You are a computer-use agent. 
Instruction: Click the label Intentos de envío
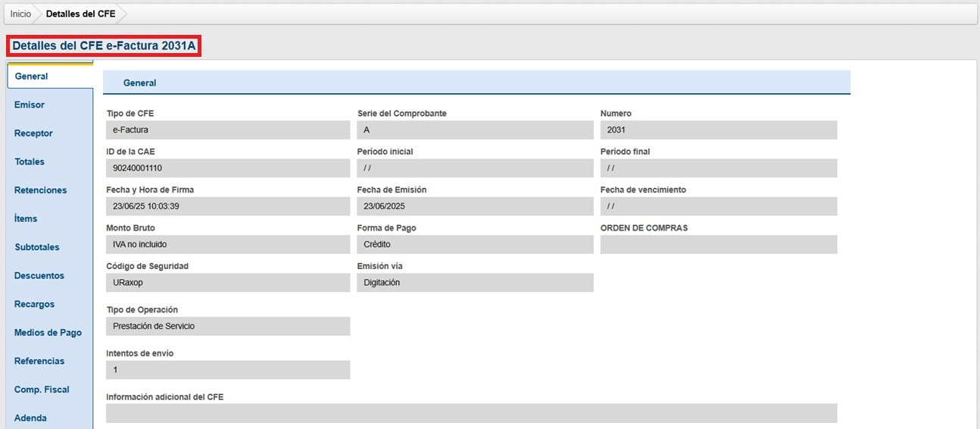point(139,353)
